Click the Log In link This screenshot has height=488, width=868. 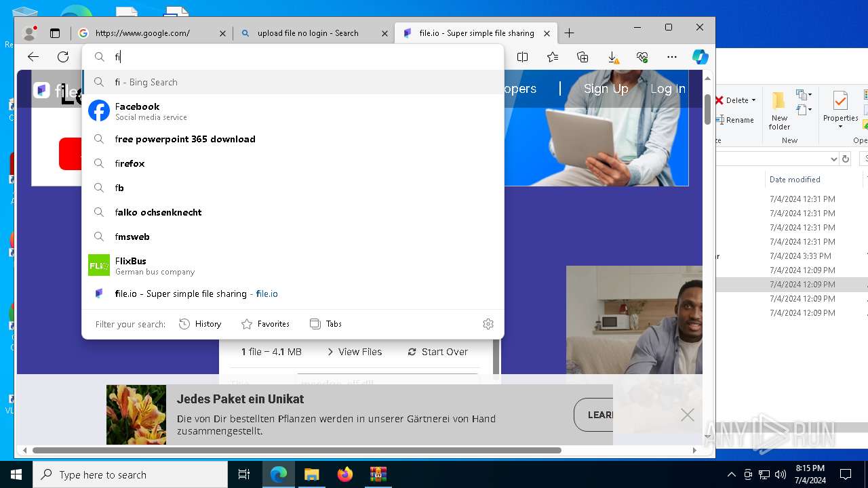[668, 89]
